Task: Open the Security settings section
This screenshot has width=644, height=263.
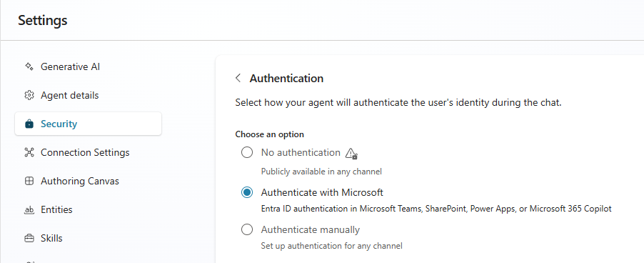Action: point(88,124)
